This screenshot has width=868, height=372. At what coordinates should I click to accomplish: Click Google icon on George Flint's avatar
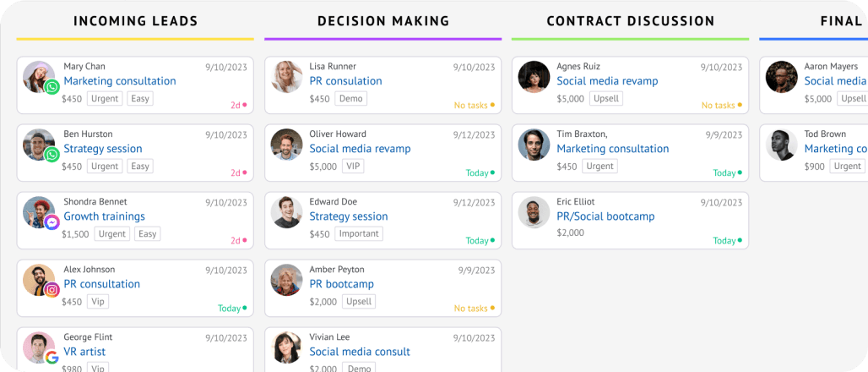52,357
